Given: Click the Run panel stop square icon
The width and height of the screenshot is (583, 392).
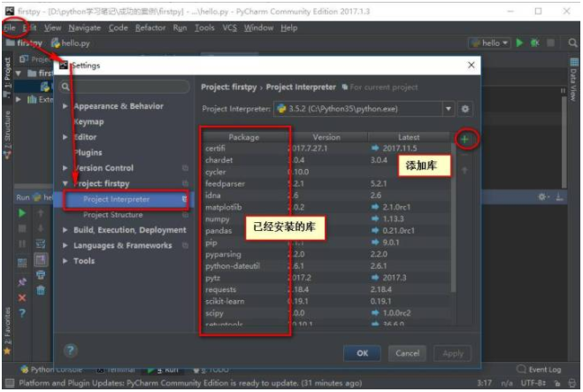Looking at the screenshot, I should coord(22,228).
